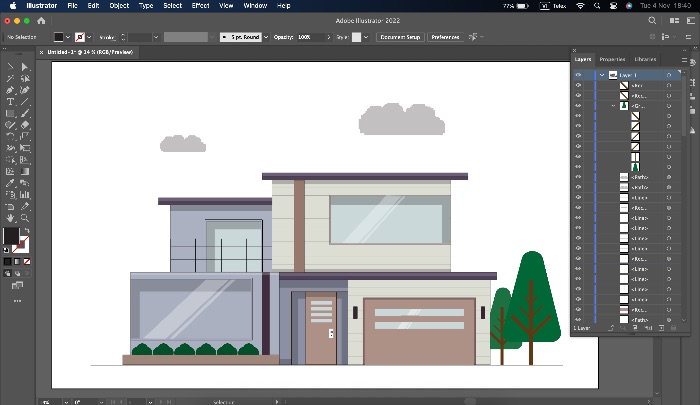This screenshot has height=405, width=700.
Task: Click the Preferences button
Action: click(445, 37)
